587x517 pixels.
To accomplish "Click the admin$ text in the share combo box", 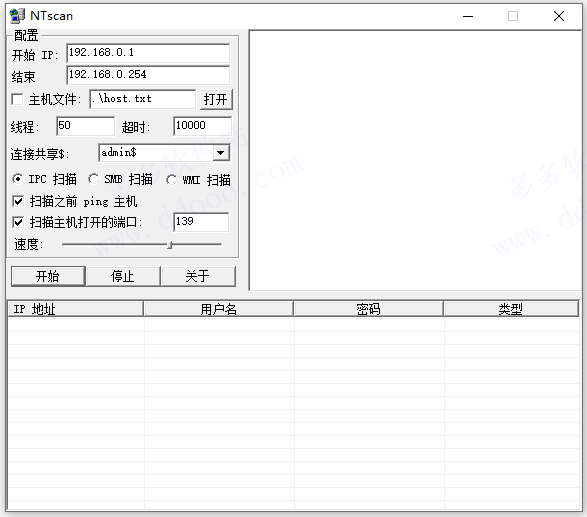I will (119, 152).
